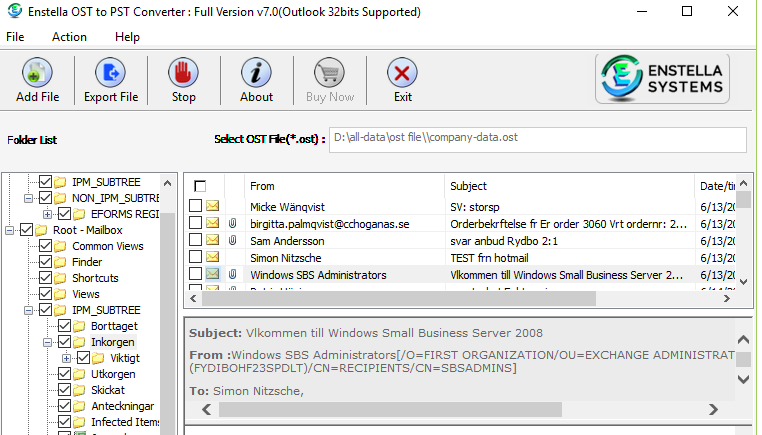This screenshot has height=435, width=762.
Task: Sort emails by the From column header
Action: [345, 186]
